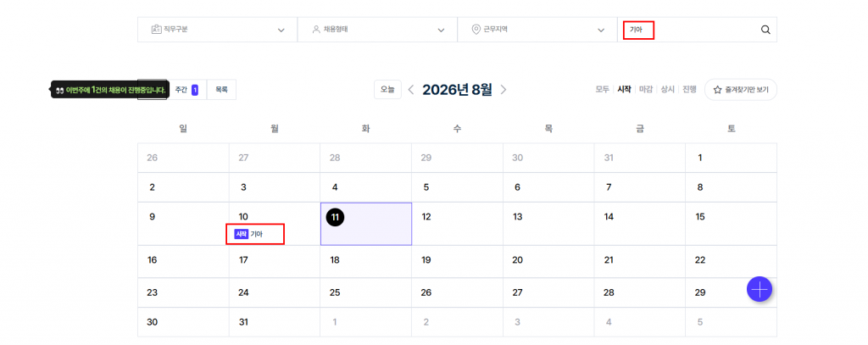
Task: Click the 근무지역 location pin icon
Action: [x=476, y=30]
